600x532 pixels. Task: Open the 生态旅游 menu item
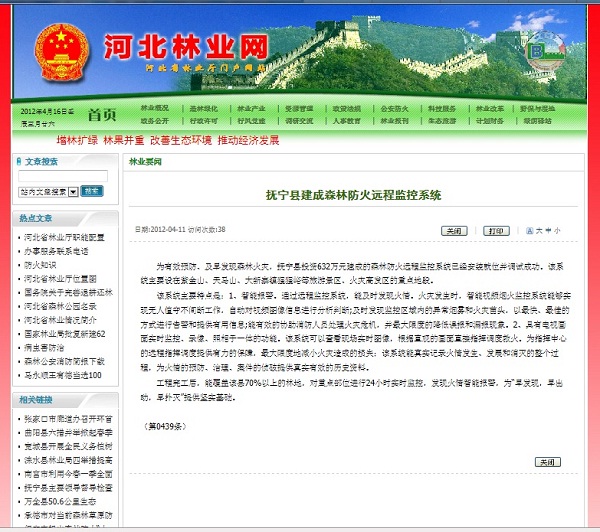[442, 121]
